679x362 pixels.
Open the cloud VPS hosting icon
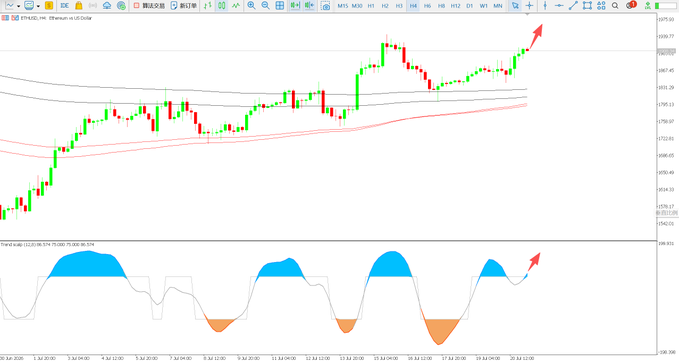(107, 6)
